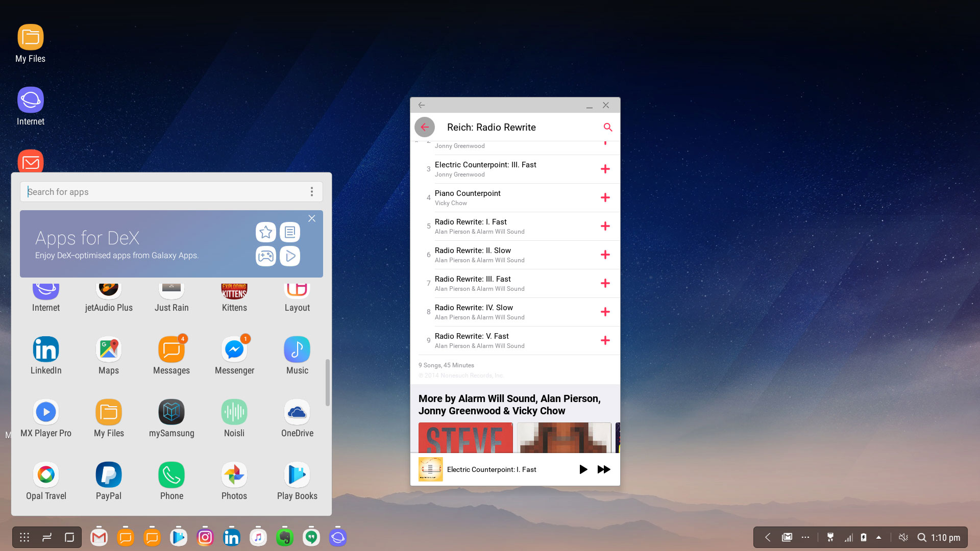Screen dimensions: 980x551
Task: Skip to next track in mini player
Action: click(x=604, y=469)
